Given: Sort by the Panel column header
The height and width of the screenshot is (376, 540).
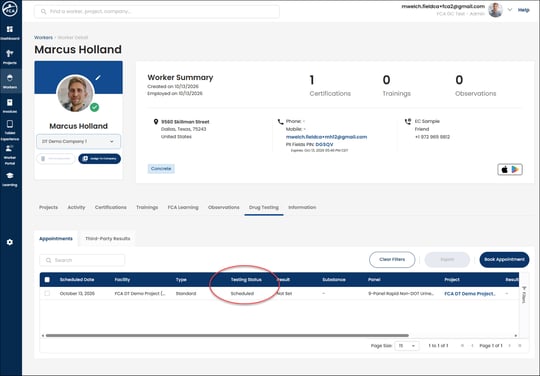Looking at the screenshot, I should pos(374,280).
